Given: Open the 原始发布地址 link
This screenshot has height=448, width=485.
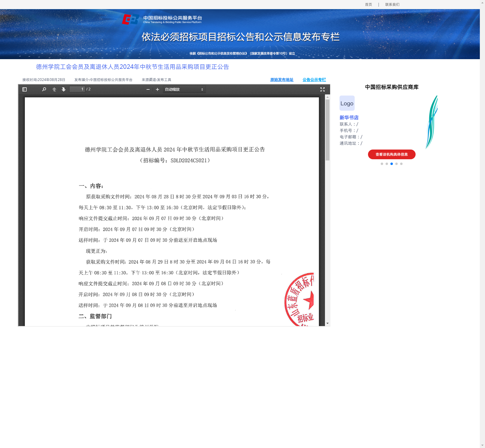Looking at the screenshot, I should point(282,80).
